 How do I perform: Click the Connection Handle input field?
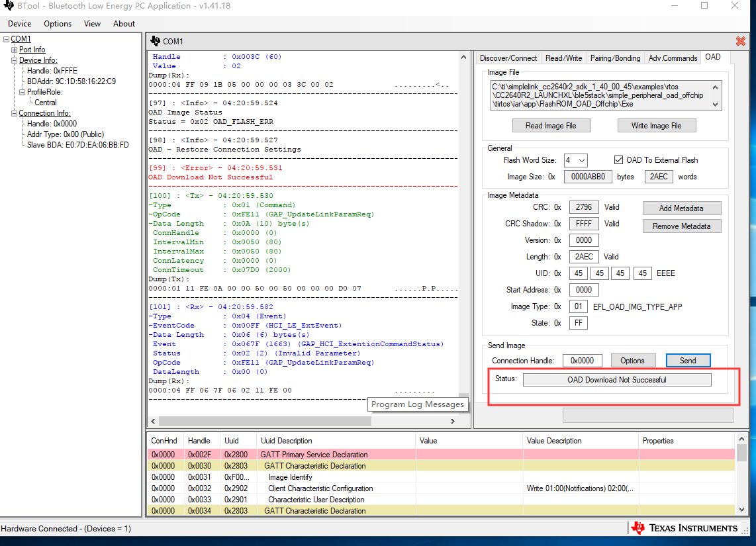(583, 361)
